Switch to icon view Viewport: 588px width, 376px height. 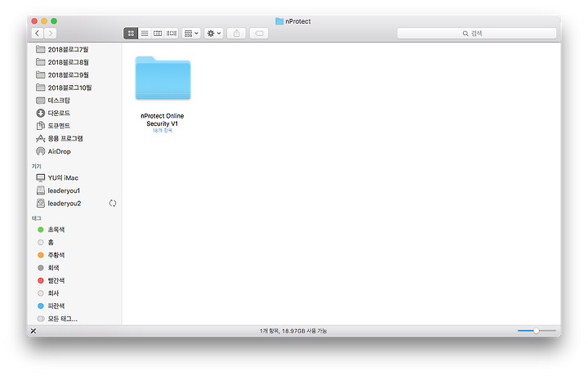(x=131, y=34)
